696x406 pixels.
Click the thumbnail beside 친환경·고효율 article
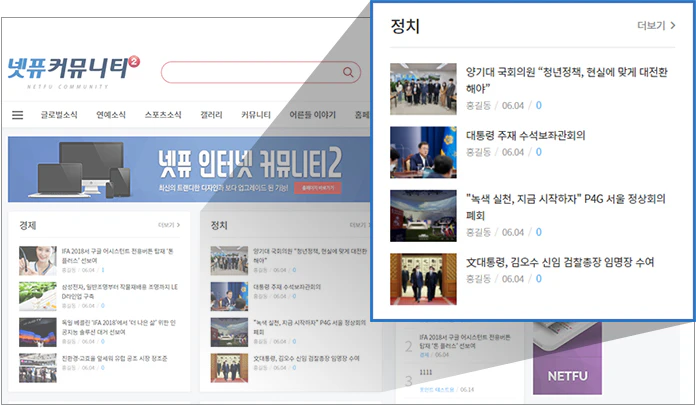38,368
